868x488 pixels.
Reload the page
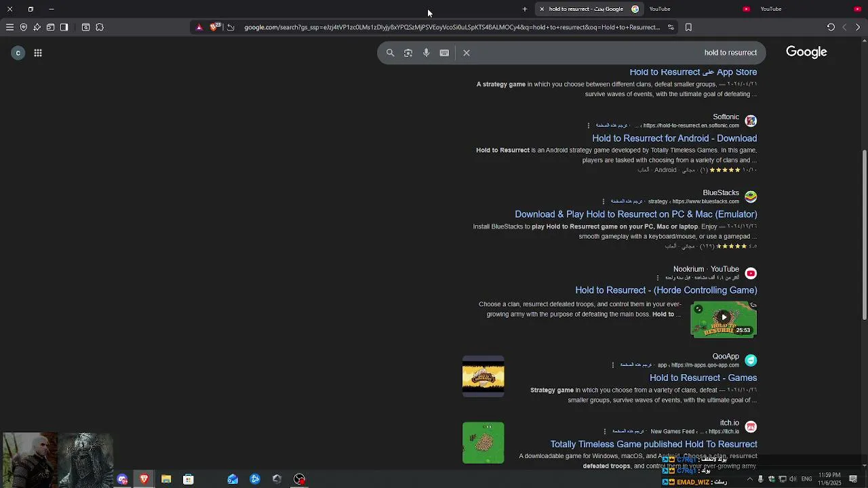point(831,27)
